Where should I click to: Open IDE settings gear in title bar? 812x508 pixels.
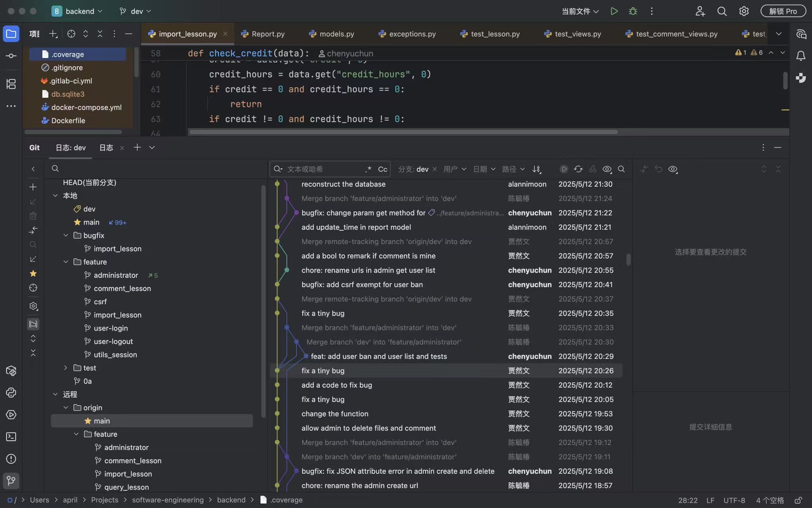tap(744, 11)
